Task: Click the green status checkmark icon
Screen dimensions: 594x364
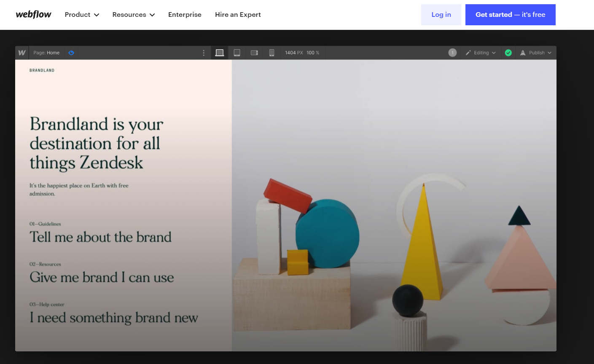Action: pos(508,53)
